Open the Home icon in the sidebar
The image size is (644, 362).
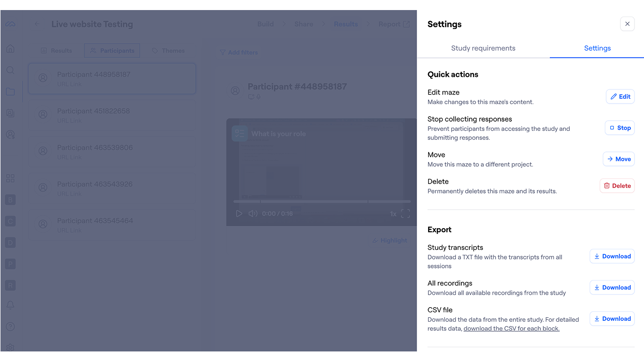point(11,49)
